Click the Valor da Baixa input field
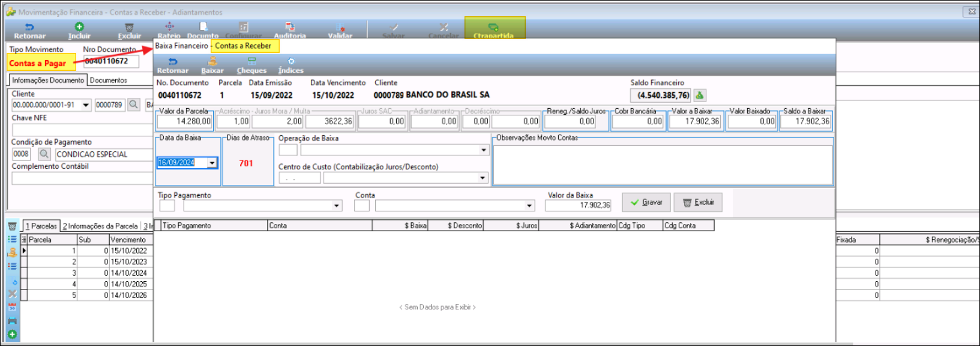The width and height of the screenshot is (980, 346). click(x=578, y=205)
